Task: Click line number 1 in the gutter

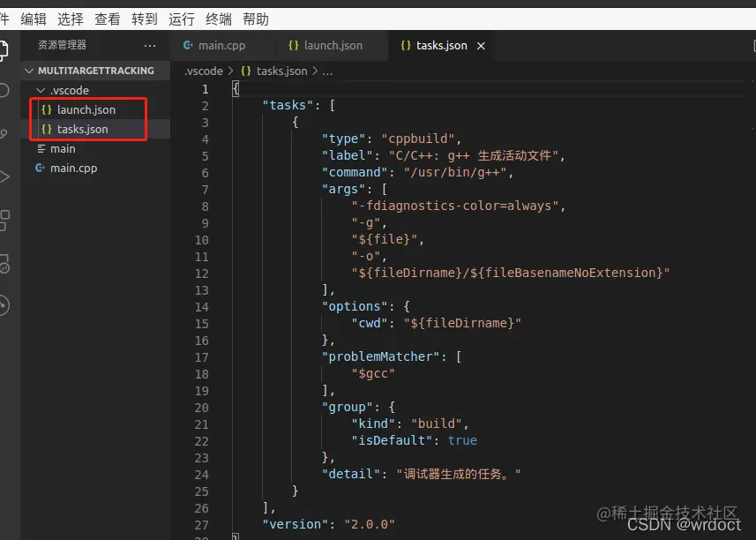Action: [206, 89]
